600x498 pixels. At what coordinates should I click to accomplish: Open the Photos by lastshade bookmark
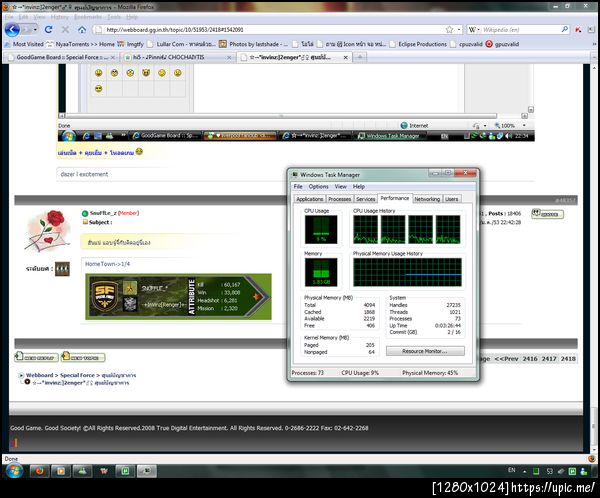pos(253,44)
